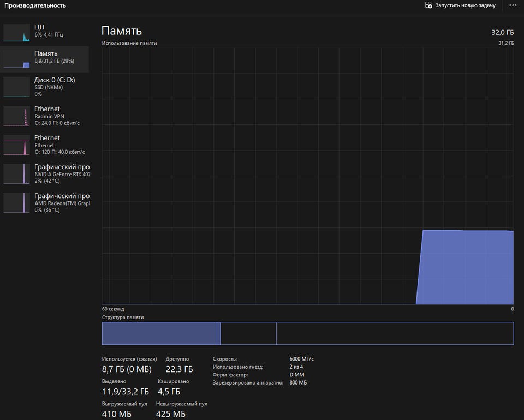Click the Radmin VPN Ethernet graph thumbnail
Screen dimensions: 524x420
16,116
